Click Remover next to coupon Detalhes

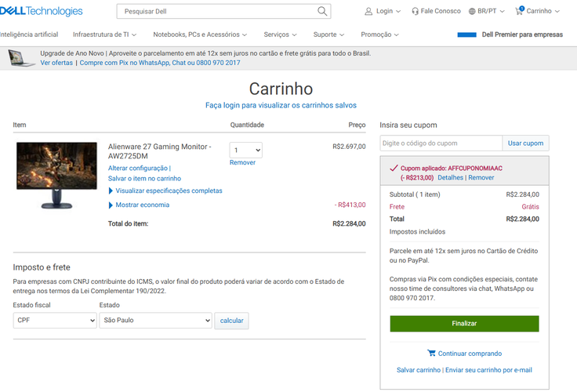481,178
